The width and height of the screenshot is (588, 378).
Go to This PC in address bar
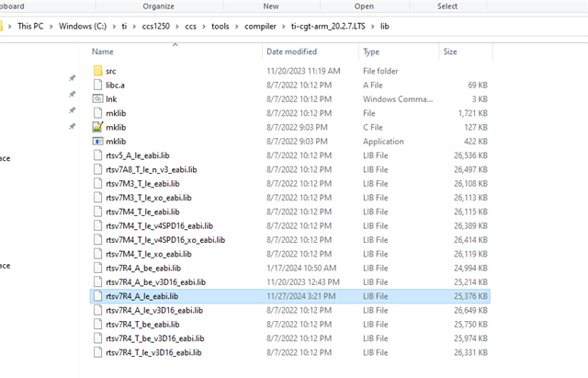30,27
